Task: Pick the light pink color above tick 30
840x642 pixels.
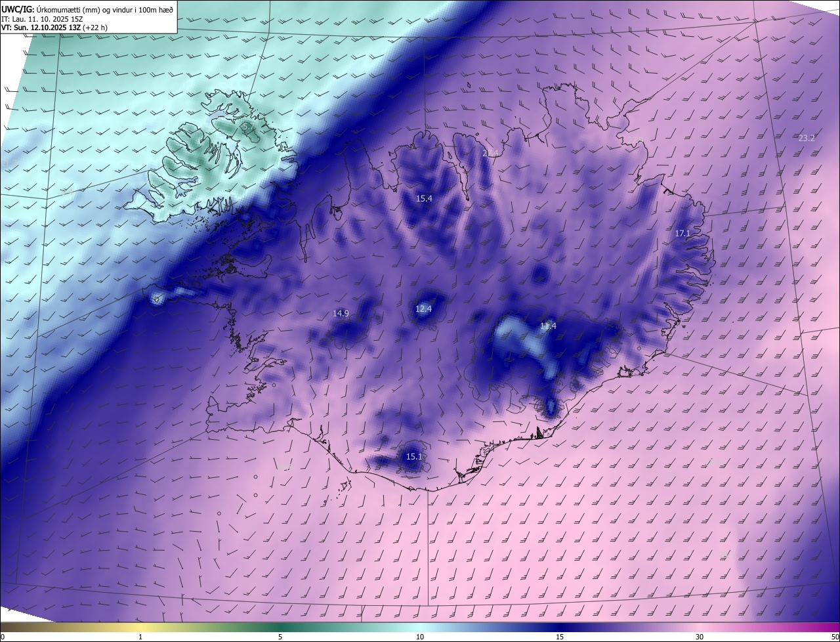Action: point(700,627)
